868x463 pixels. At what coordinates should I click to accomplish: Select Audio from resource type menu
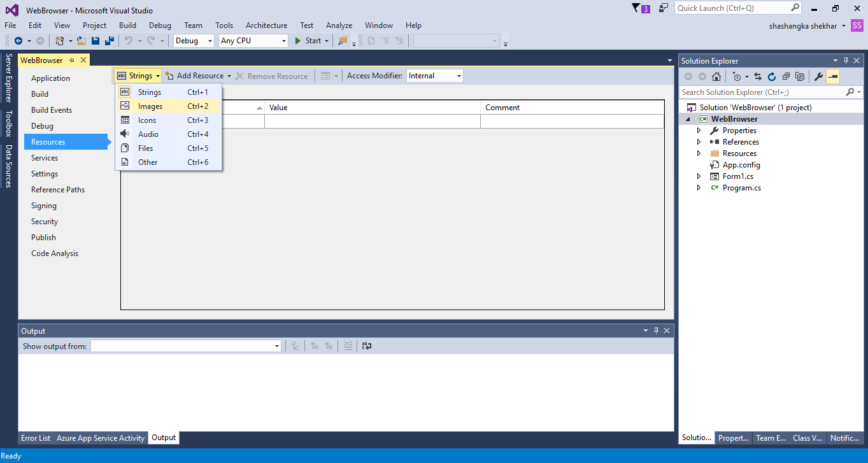168,134
